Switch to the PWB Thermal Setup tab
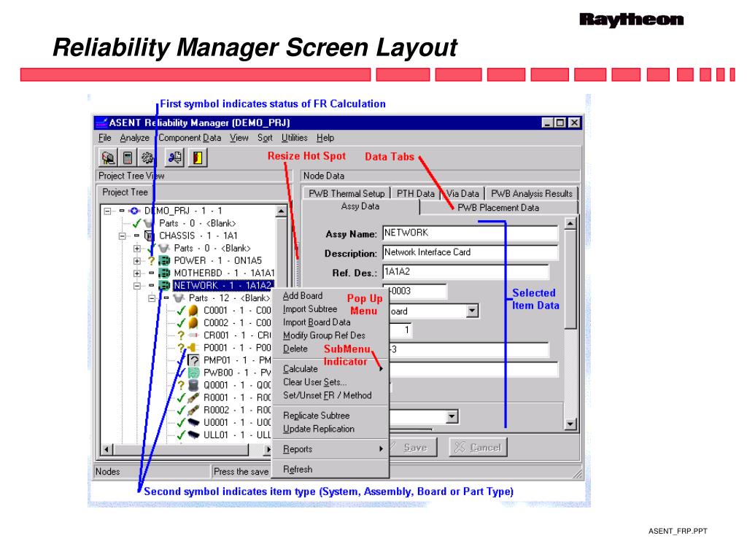The height and width of the screenshot is (560, 747). [347, 194]
